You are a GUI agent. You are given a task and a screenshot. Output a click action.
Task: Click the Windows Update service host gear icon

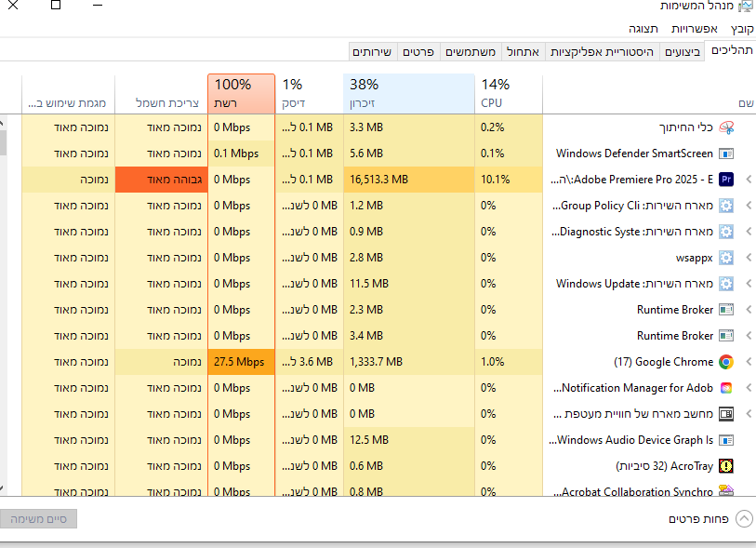pyautogui.click(x=726, y=284)
